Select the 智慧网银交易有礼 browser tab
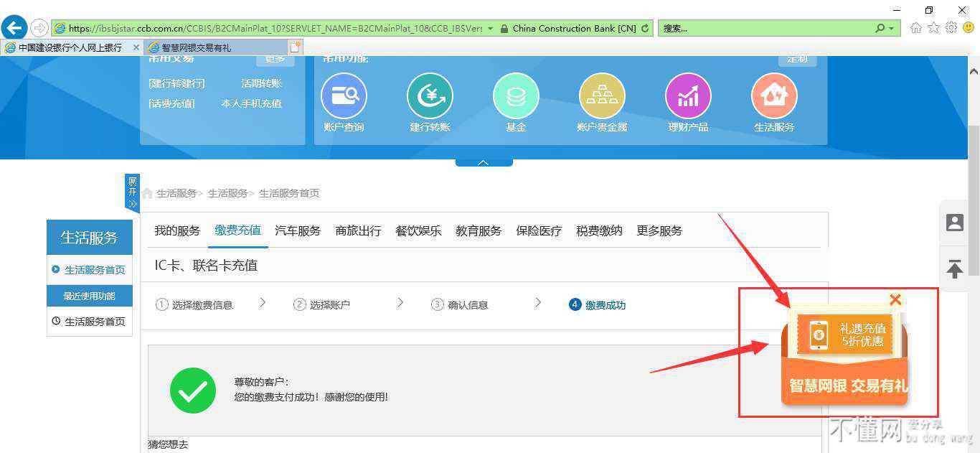980x453 pixels. (x=196, y=47)
